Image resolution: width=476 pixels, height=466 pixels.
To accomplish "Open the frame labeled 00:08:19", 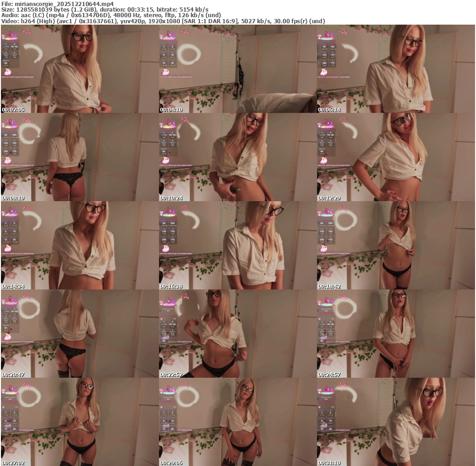I will [79, 157].
